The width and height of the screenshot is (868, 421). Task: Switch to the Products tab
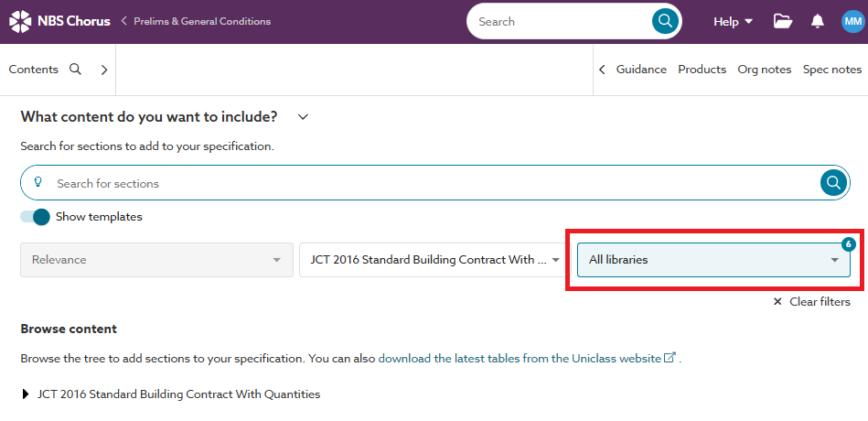point(702,70)
